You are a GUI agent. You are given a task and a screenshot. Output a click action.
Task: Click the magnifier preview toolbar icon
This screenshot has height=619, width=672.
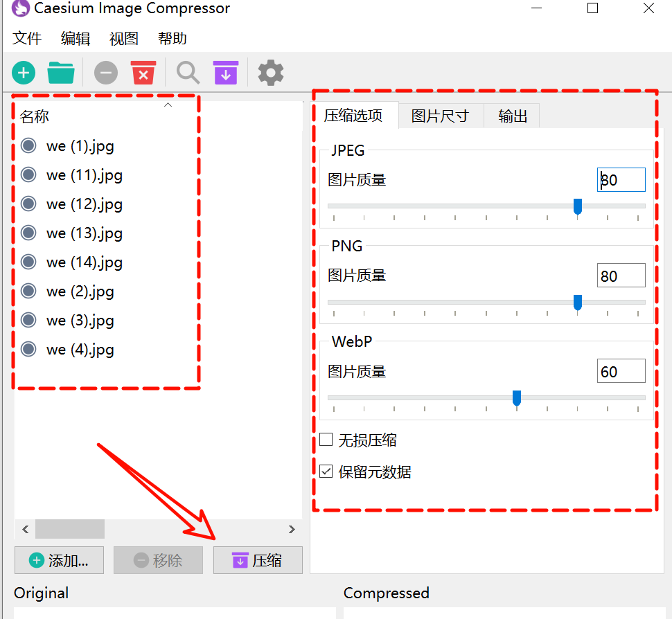[188, 73]
